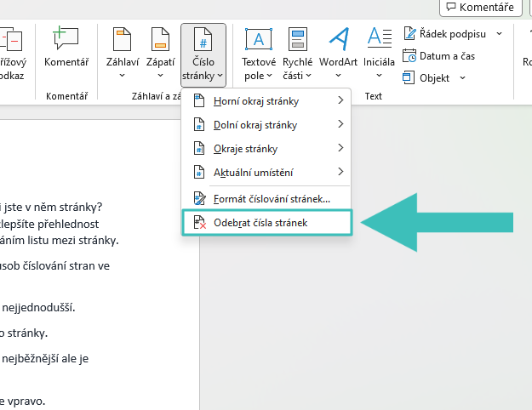Image resolution: width=532 pixels, height=410 pixels.
Task: Click document text 'nejběžnější ale je'
Action: 45,359
